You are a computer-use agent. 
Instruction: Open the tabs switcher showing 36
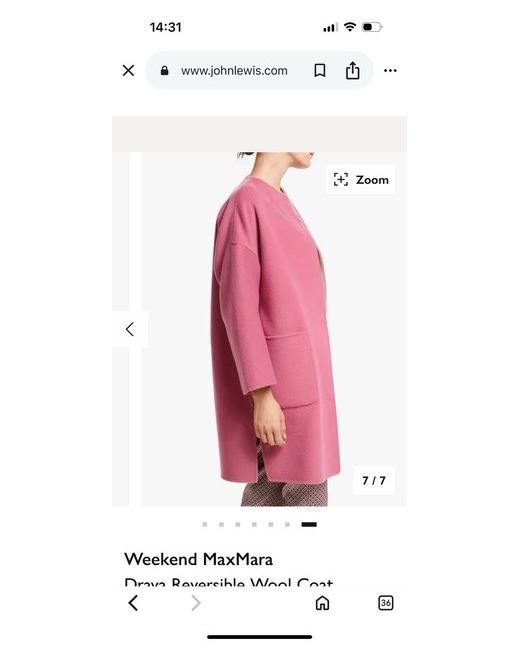coord(386,603)
